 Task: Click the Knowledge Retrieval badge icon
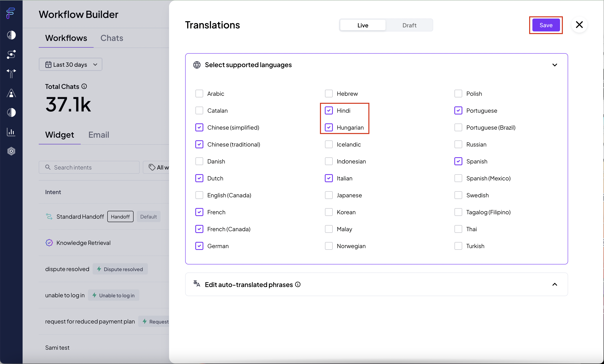pyautogui.click(x=49, y=243)
